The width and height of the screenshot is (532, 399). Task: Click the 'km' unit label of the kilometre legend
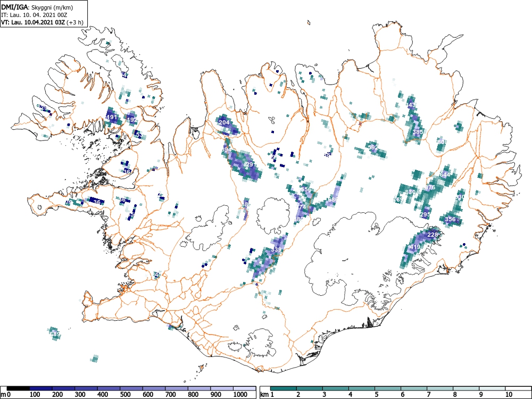click(264, 395)
